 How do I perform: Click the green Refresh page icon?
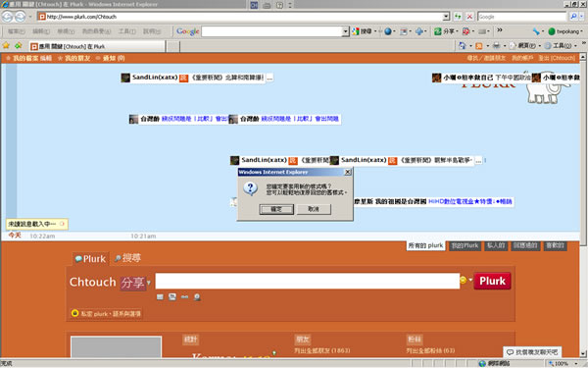[x=458, y=17]
